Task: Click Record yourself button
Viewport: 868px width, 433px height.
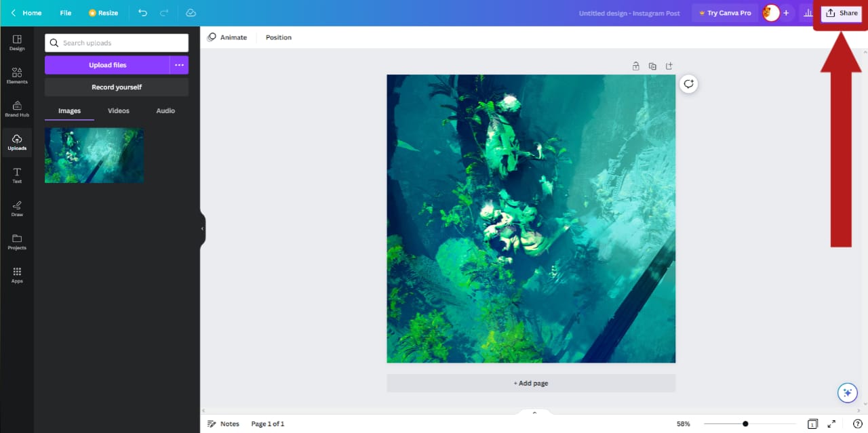Action: click(x=117, y=87)
